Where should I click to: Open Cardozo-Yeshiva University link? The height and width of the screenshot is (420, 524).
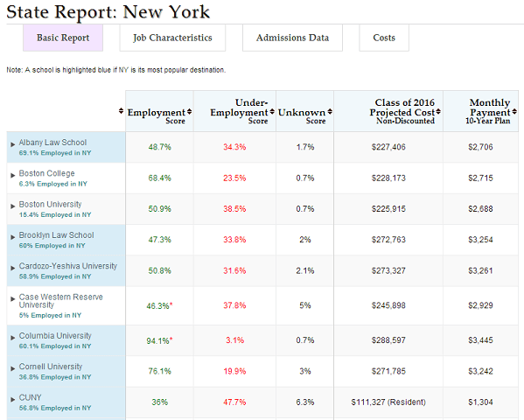[x=68, y=266]
